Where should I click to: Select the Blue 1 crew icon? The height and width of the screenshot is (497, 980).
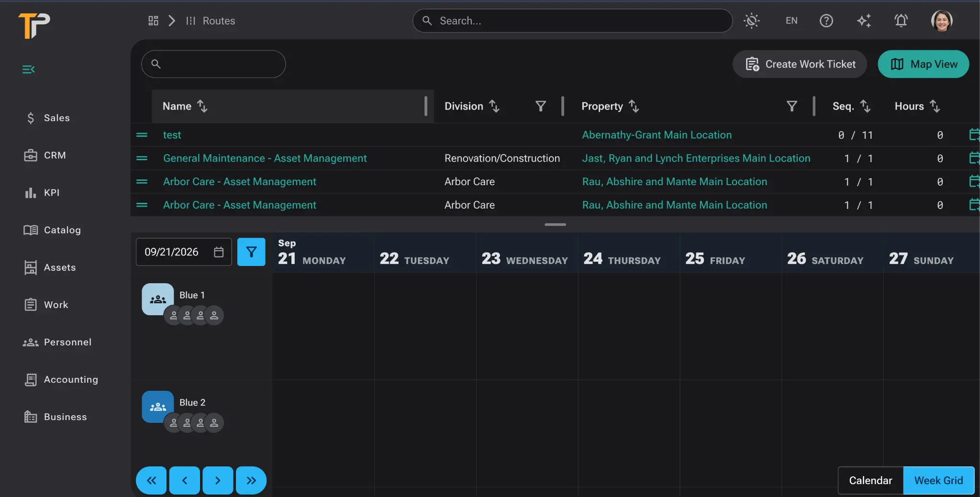click(x=158, y=299)
